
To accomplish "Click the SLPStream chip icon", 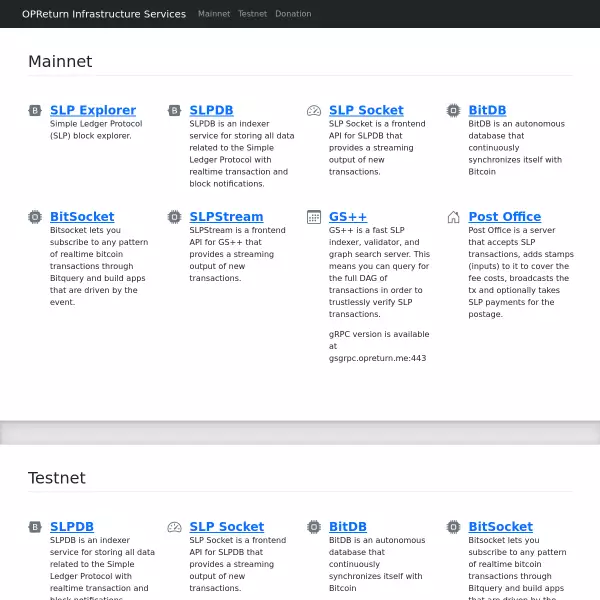I will 174,217.
